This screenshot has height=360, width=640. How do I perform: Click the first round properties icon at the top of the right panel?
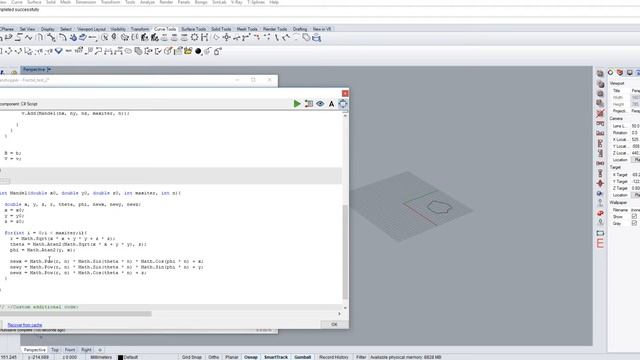(611, 73)
